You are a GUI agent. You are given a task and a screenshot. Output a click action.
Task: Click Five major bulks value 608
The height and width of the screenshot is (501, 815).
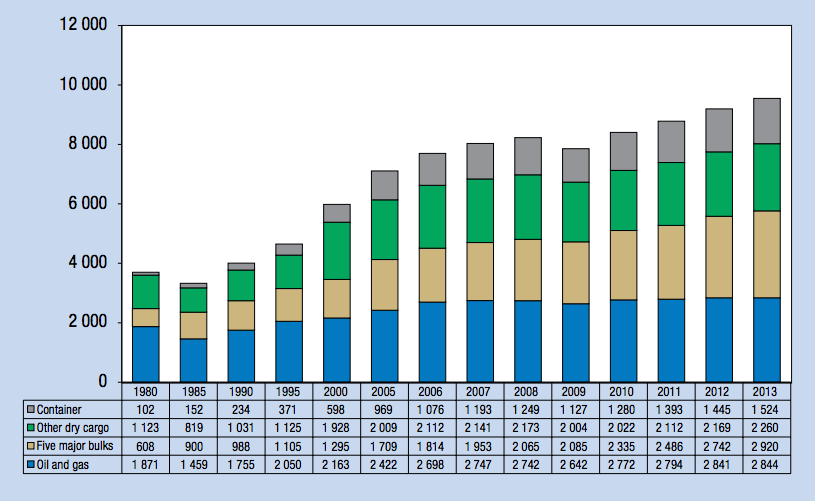pyautogui.click(x=145, y=446)
